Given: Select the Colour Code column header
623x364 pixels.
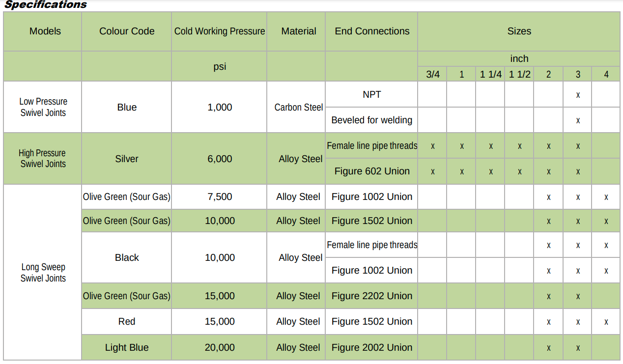Looking at the screenshot, I should pyautogui.click(x=127, y=31).
